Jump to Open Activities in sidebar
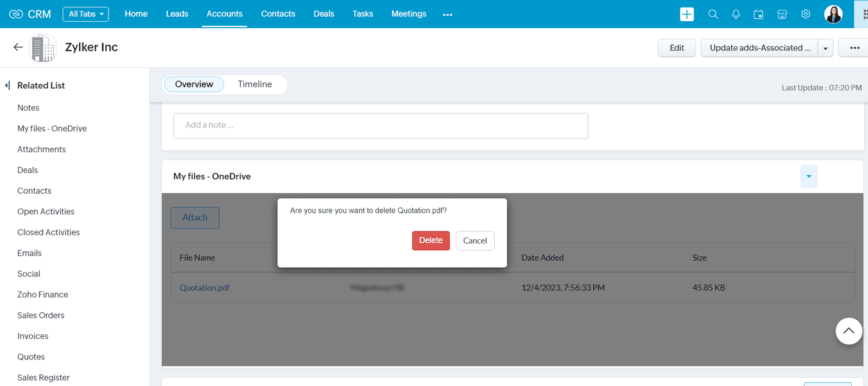The height and width of the screenshot is (386, 868). coord(46,212)
